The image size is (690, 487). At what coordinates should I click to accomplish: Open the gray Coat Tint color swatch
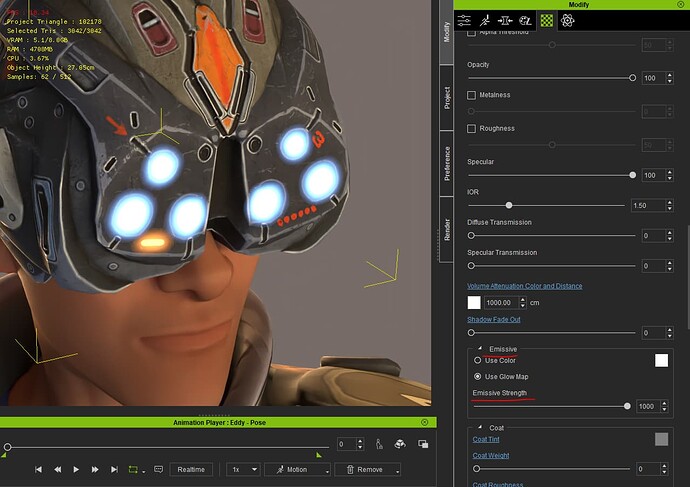click(661, 439)
